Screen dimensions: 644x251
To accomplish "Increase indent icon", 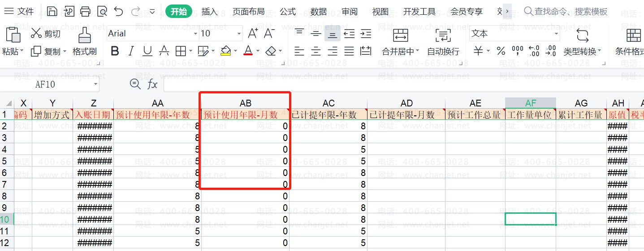I will (366, 33).
